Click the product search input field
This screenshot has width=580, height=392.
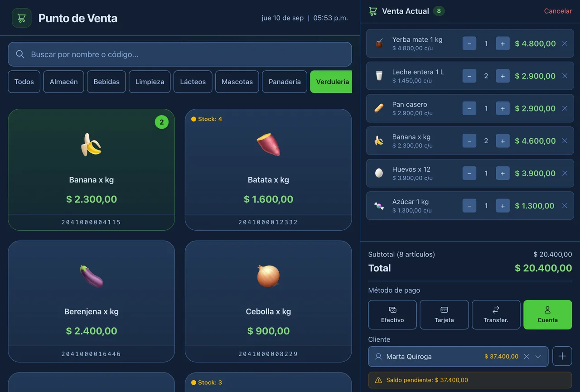tap(180, 54)
